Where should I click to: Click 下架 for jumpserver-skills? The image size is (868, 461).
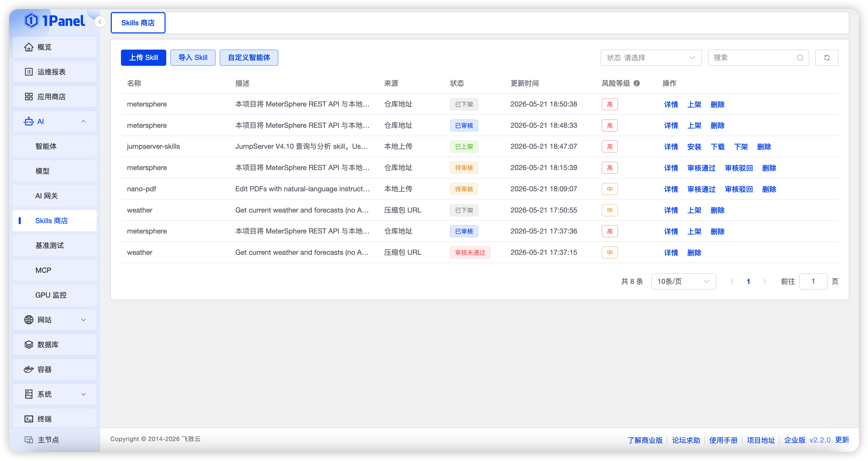(x=741, y=146)
